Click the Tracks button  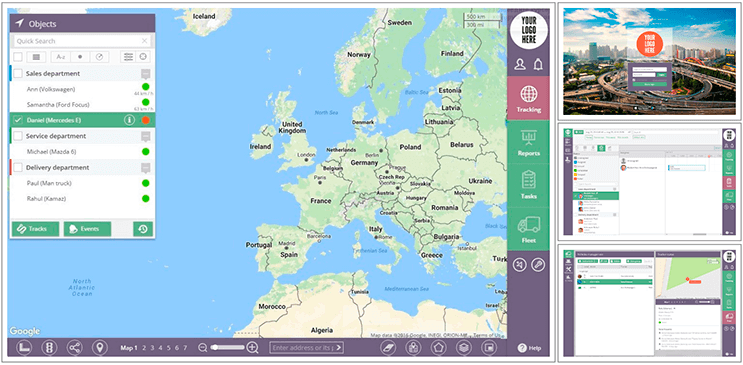click(x=36, y=229)
